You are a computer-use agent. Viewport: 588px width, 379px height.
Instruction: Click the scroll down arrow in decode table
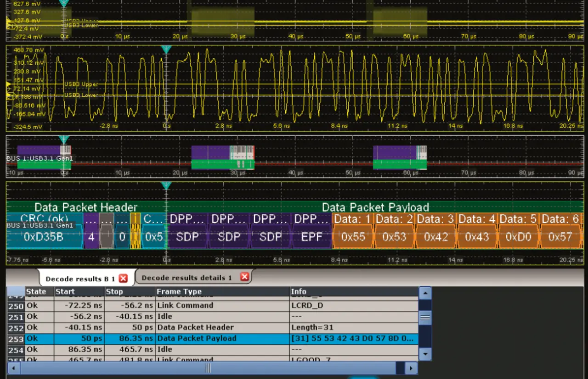pos(425,354)
